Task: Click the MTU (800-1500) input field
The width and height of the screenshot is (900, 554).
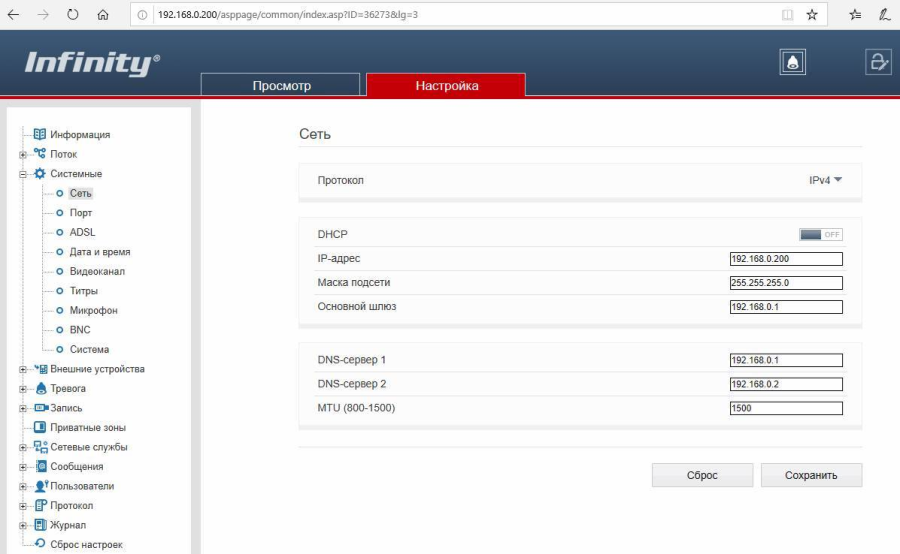Action: pyautogui.click(x=786, y=408)
